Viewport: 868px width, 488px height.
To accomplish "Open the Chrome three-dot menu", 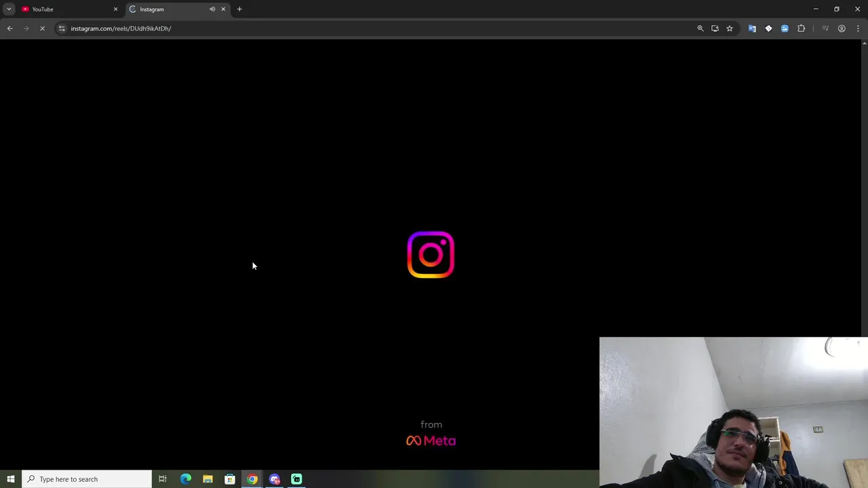I will 858,28.
